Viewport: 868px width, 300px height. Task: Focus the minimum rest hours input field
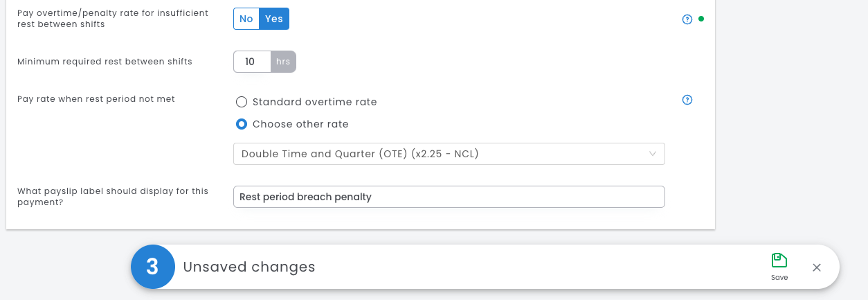point(252,62)
